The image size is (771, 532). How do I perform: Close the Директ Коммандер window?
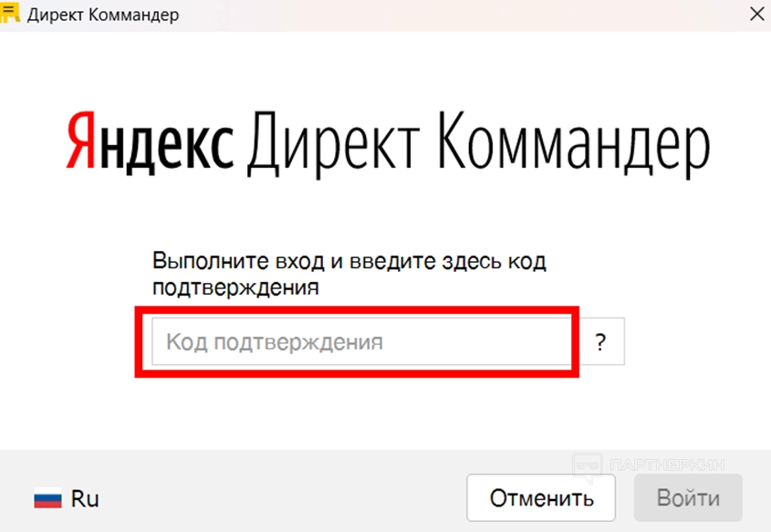(x=757, y=14)
